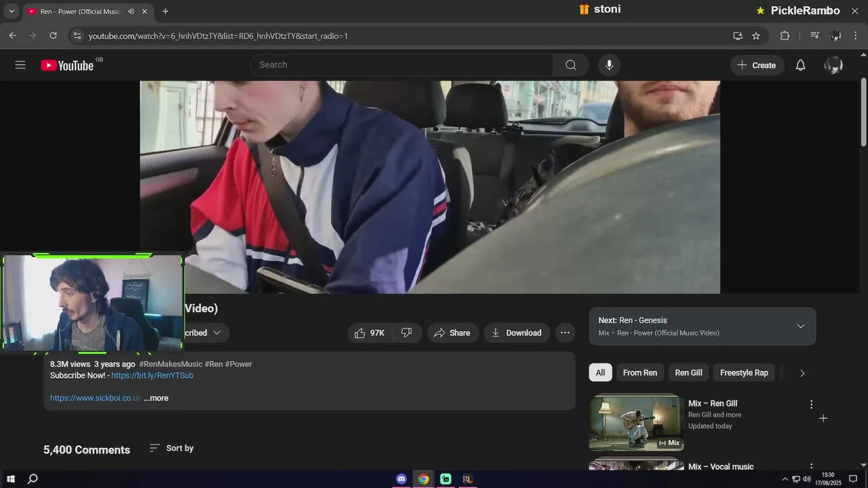Open Chrome media controls icon
The width and height of the screenshot is (868, 488).
pyautogui.click(x=815, y=36)
